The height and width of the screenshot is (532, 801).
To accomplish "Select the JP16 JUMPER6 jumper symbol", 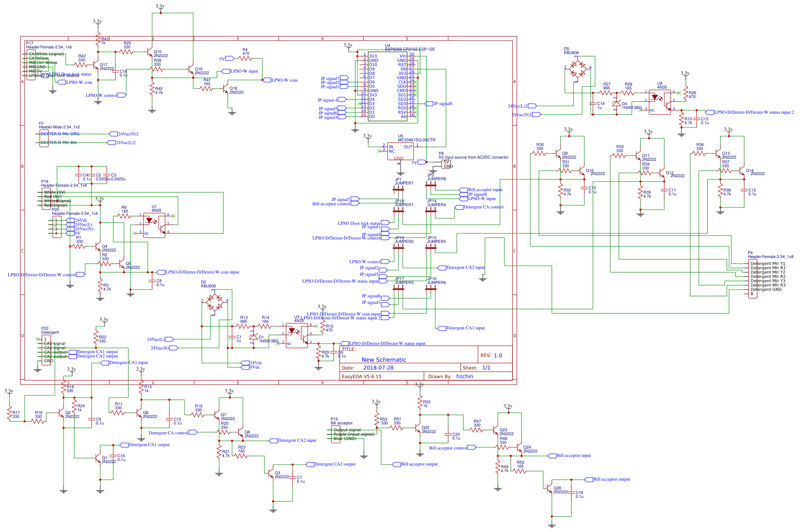I will click(x=431, y=288).
